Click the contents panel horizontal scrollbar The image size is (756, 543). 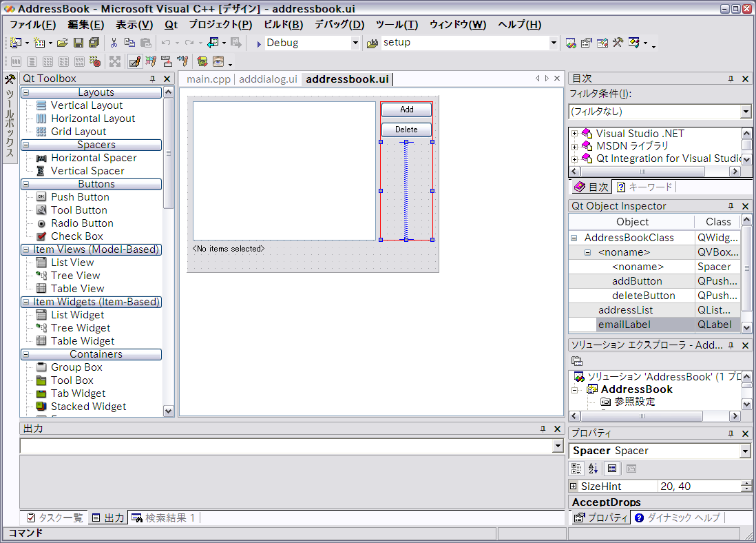(655, 172)
